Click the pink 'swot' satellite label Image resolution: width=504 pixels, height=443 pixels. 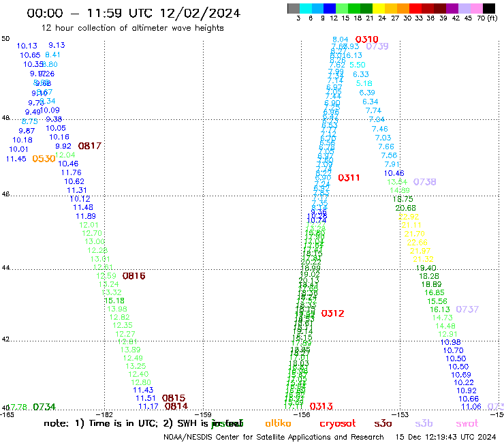pos(467,424)
